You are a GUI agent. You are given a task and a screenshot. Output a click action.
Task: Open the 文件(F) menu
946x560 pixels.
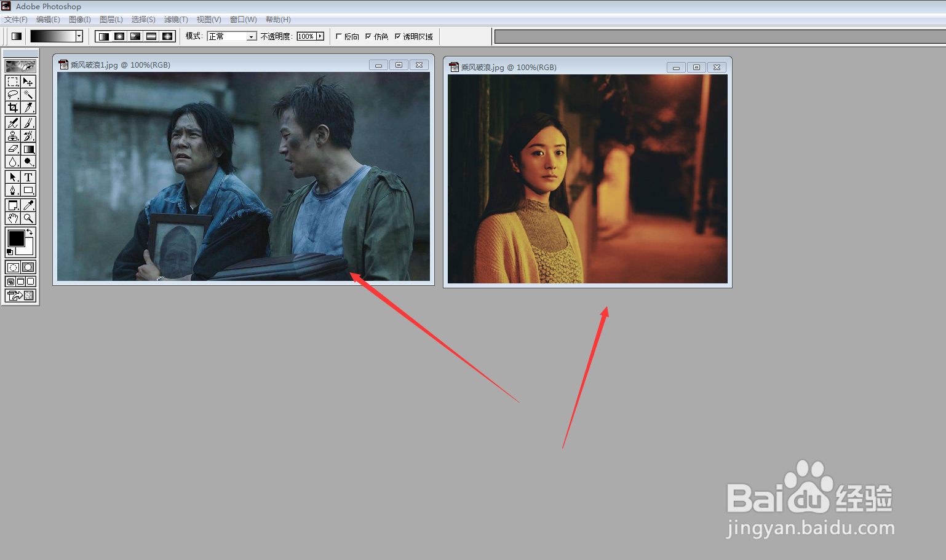[16, 20]
